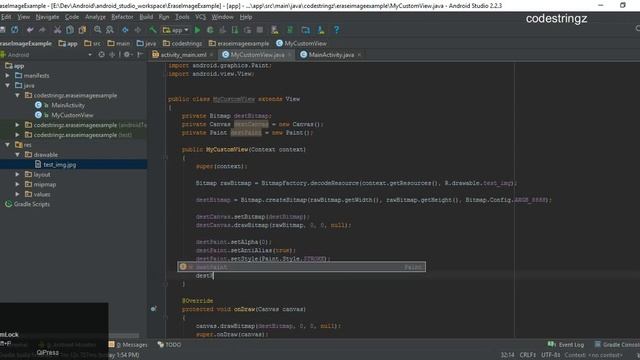
Task: Collapse the java folder
Action: click(x=8, y=85)
